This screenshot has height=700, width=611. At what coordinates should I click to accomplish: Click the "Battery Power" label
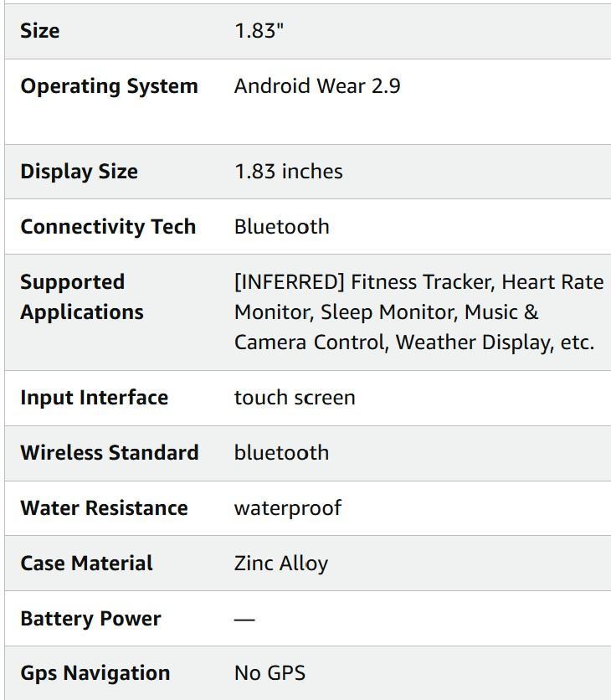[90, 619]
